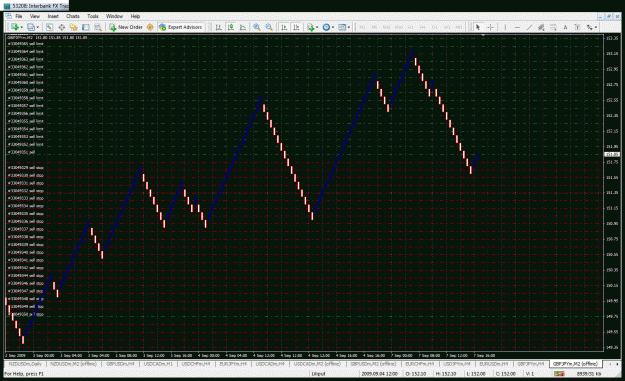Select the M5 timeframe button
This screenshot has height=381, width=625.
(374, 27)
